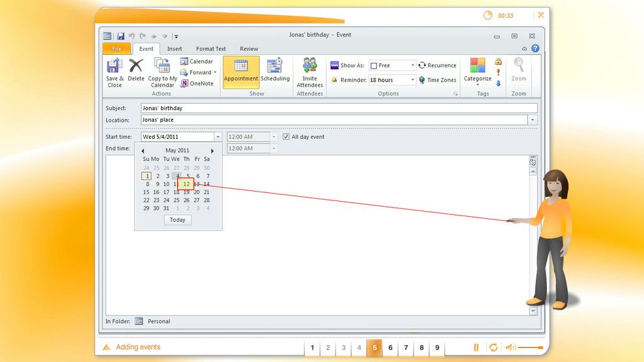Open end time 12:00 AM dropdown
Viewport: 644px width, 362px height.
point(274,148)
